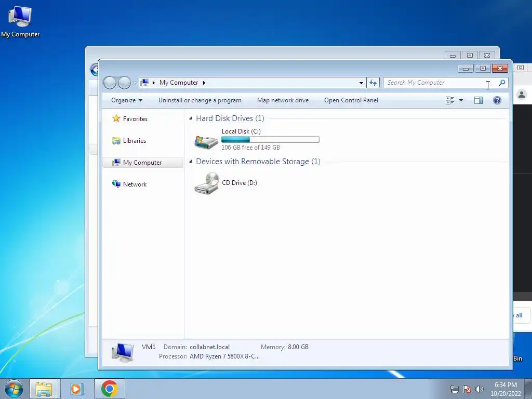Click Uninstall or change a program
Screen dimensions: 532x399
[x=200, y=100]
